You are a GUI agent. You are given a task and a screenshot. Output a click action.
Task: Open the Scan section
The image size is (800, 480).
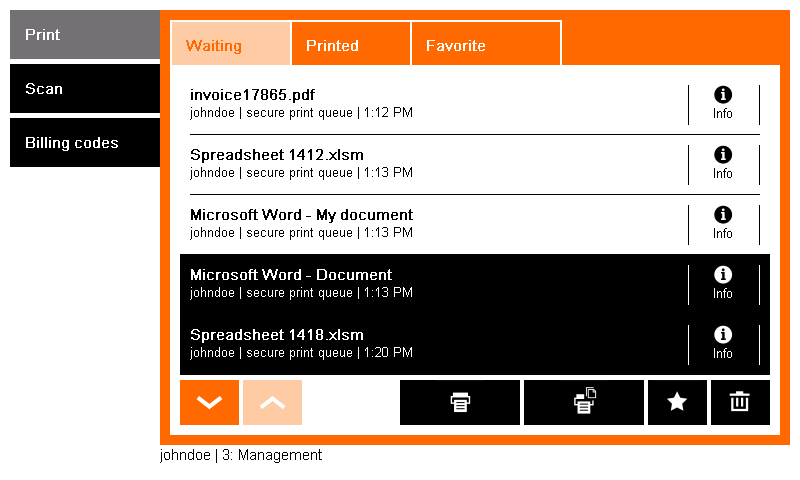coord(84,89)
